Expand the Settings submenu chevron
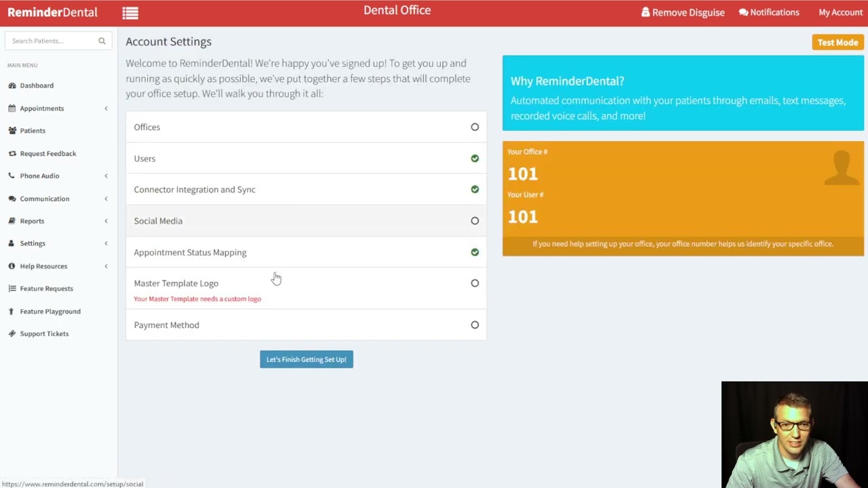 click(106, 243)
